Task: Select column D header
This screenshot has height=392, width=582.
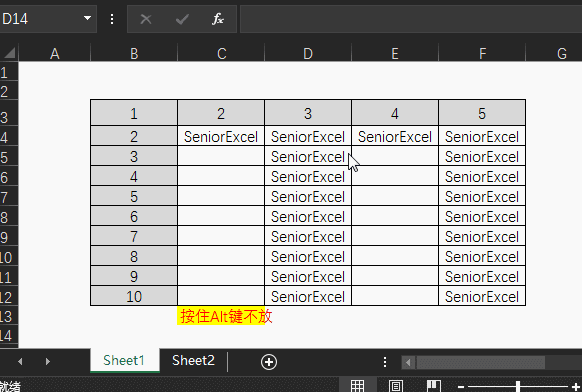Action: point(308,54)
